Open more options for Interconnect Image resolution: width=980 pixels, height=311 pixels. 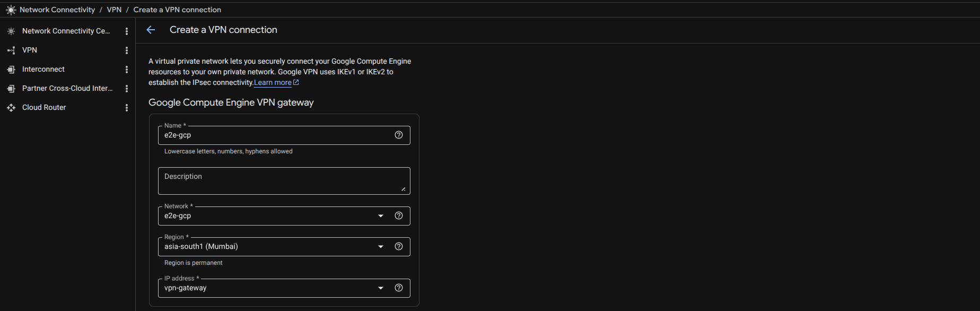(127, 70)
